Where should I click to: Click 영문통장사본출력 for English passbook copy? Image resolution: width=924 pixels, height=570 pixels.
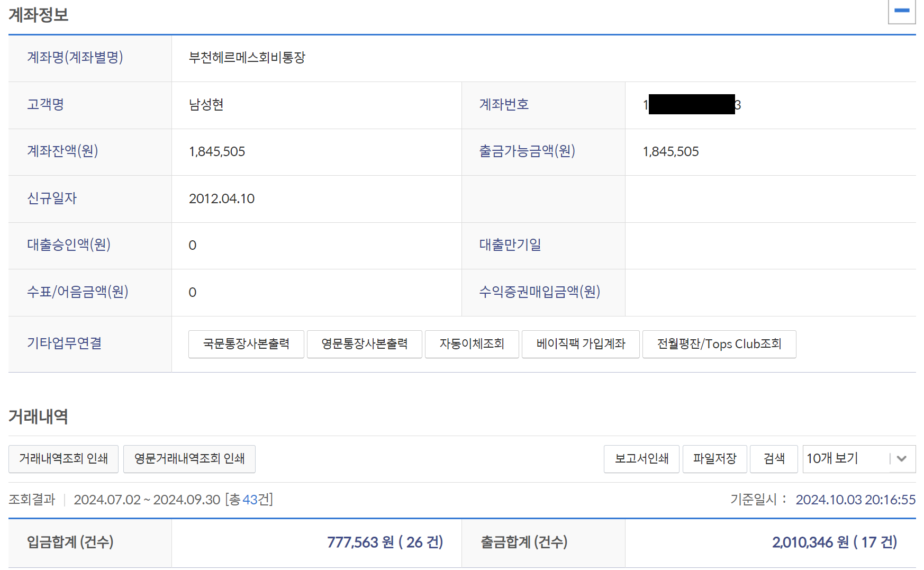(x=364, y=344)
